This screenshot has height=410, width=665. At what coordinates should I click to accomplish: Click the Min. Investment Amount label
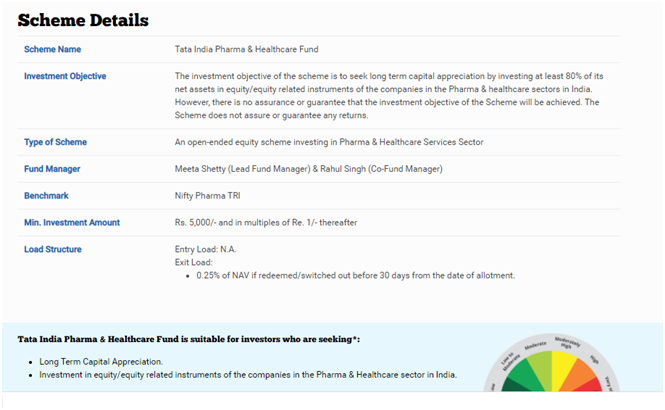coord(72,222)
